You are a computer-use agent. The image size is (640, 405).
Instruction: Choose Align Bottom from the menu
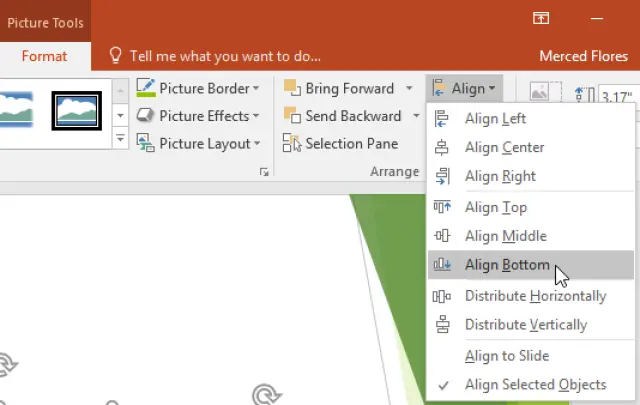[507, 265]
